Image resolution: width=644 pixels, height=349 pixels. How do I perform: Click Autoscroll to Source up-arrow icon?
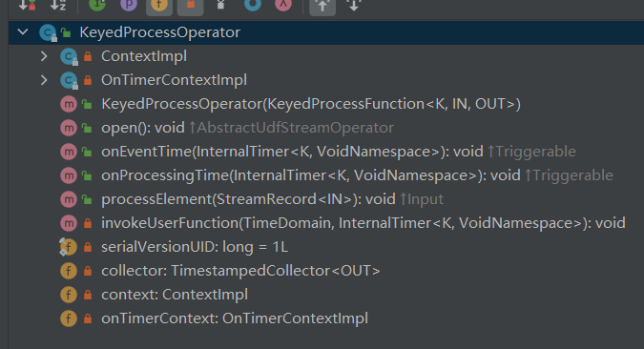[322, 5]
